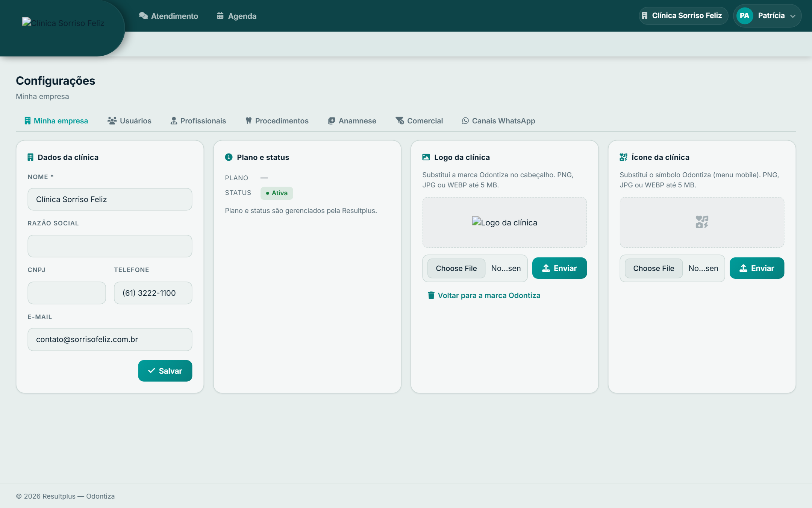Click Enviar under Ícone da clínica

tap(757, 268)
